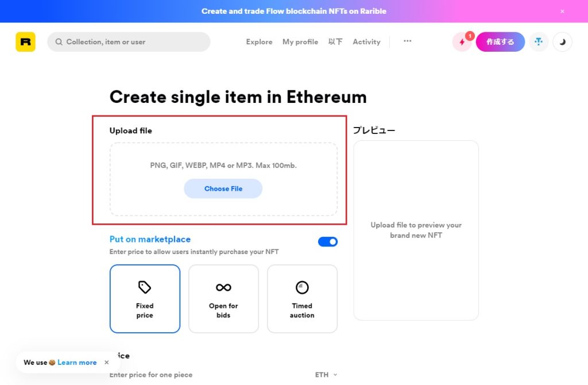Click the wallet icon beside the create button
The height and width of the screenshot is (385, 588).
[539, 41]
